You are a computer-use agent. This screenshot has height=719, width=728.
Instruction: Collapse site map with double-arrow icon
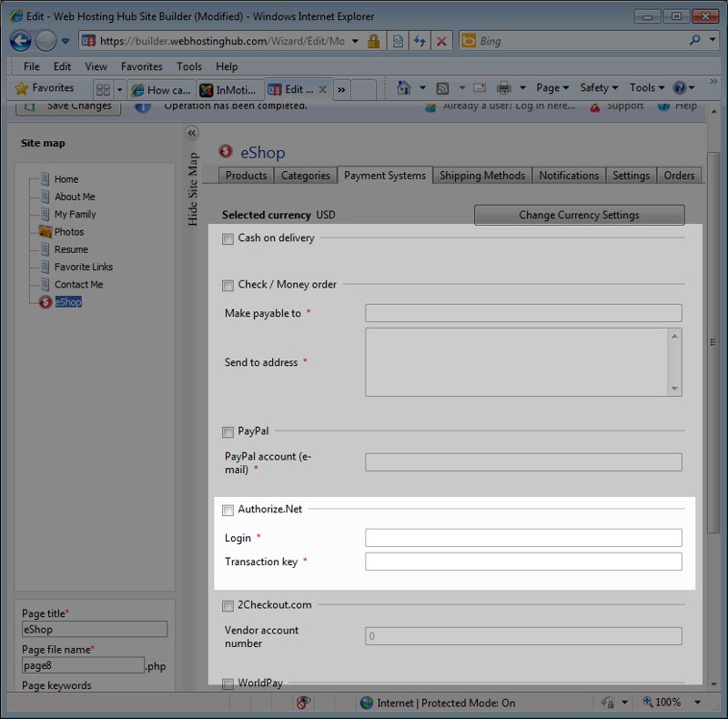point(192,133)
